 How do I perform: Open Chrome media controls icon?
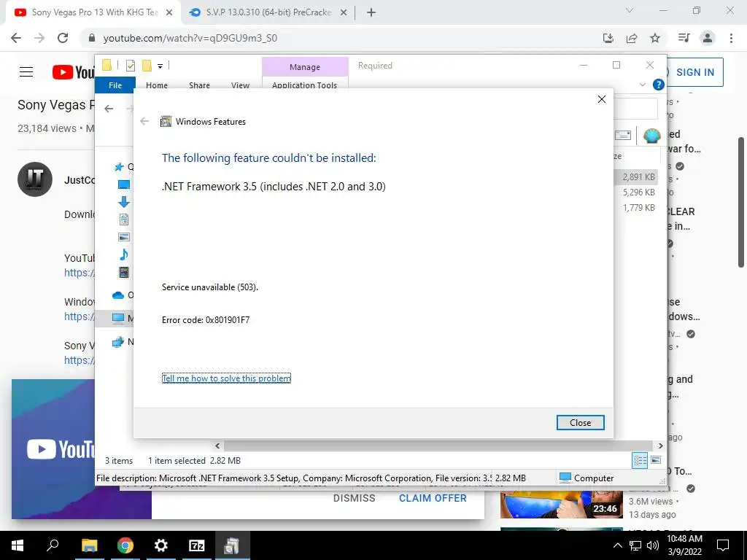(x=684, y=38)
